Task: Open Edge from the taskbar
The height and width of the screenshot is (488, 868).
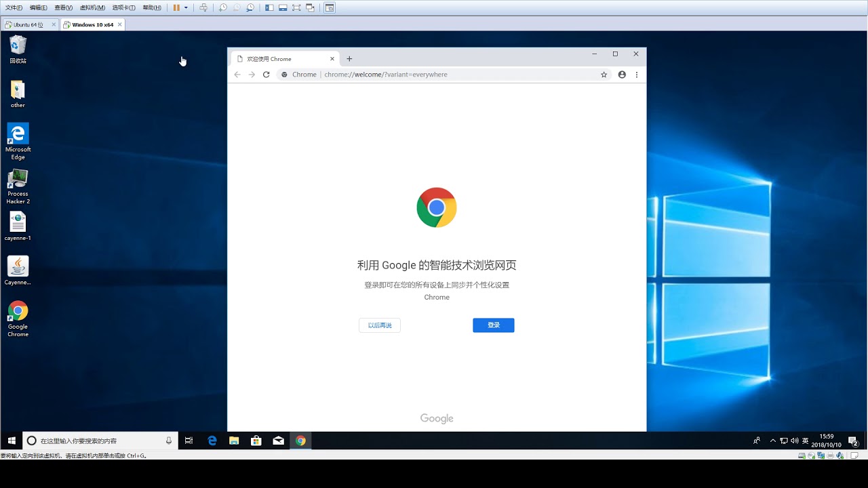Action: pos(212,441)
